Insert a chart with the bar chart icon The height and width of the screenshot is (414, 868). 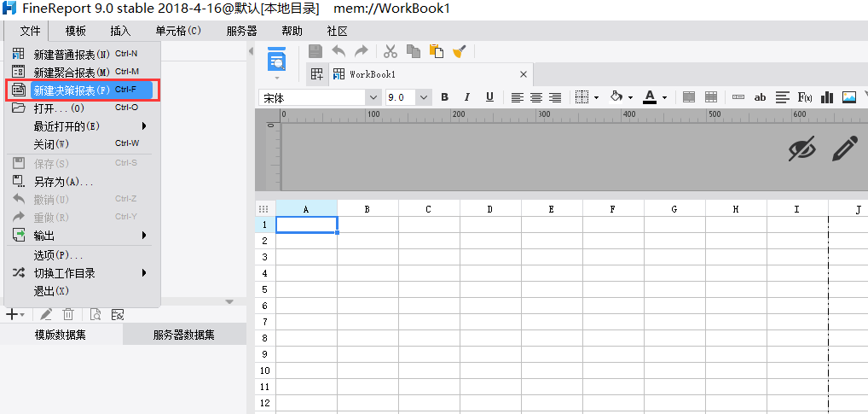coord(827,97)
